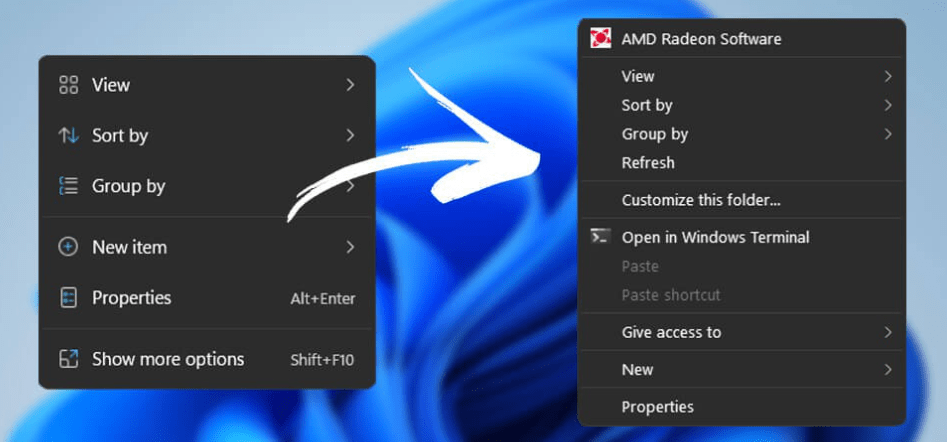947x442 pixels.
Task: Select Refresh in classic menu
Action: coord(742,162)
